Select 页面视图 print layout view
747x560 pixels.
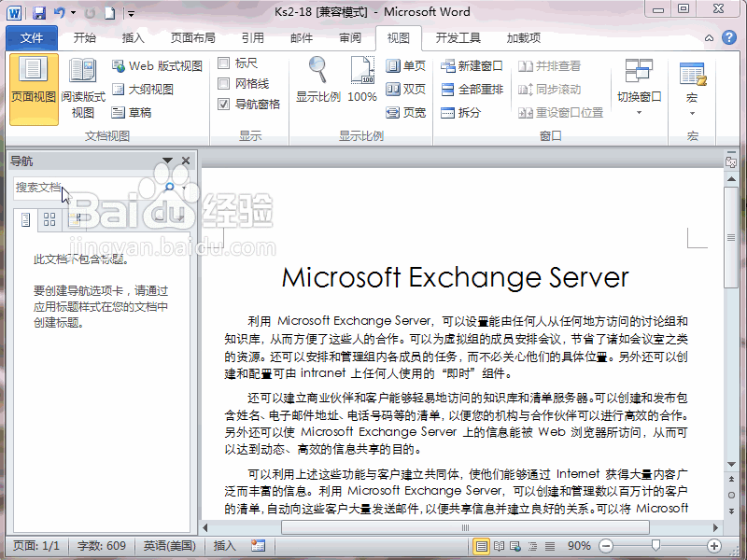pyautogui.click(x=34, y=90)
